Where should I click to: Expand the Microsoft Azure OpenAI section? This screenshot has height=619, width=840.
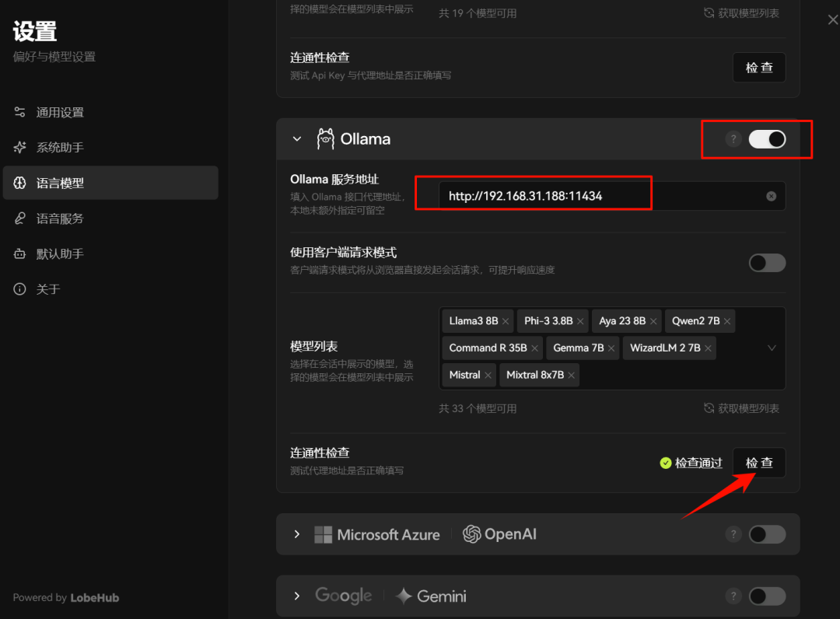click(297, 534)
